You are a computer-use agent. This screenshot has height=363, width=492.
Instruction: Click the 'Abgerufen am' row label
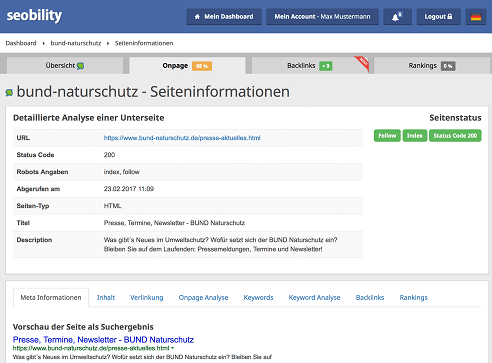pyautogui.click(x=38, y=189)
